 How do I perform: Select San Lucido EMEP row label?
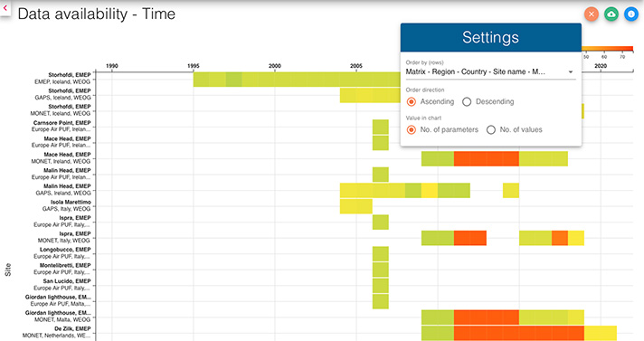click(63, 284)
